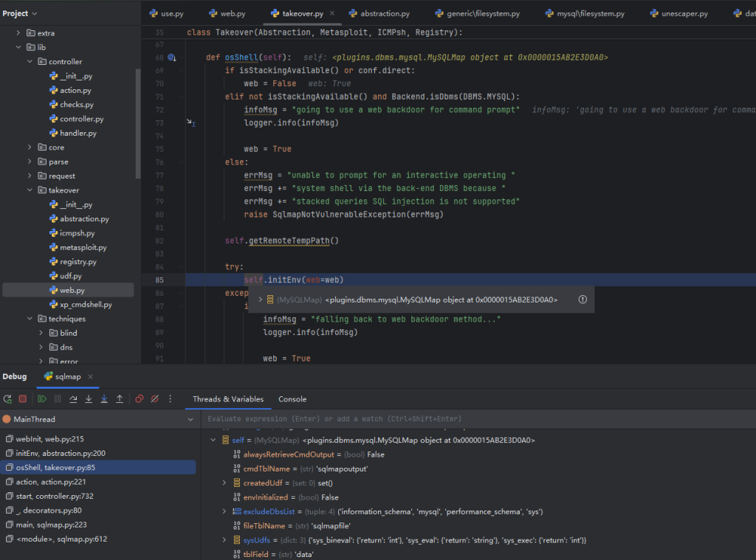Collapse the takeover folder in project tree

[30, 190]
